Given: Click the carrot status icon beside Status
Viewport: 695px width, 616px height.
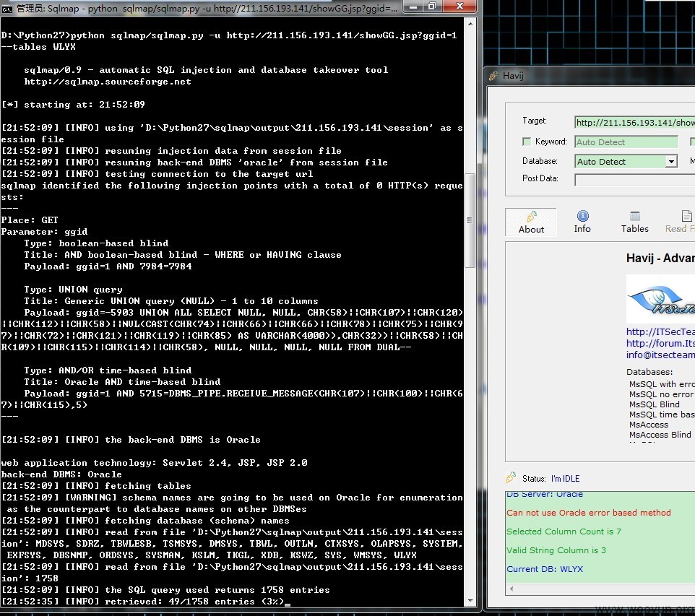Looking at the screenshot, I should pyautogui.click(x=511, y=478).
